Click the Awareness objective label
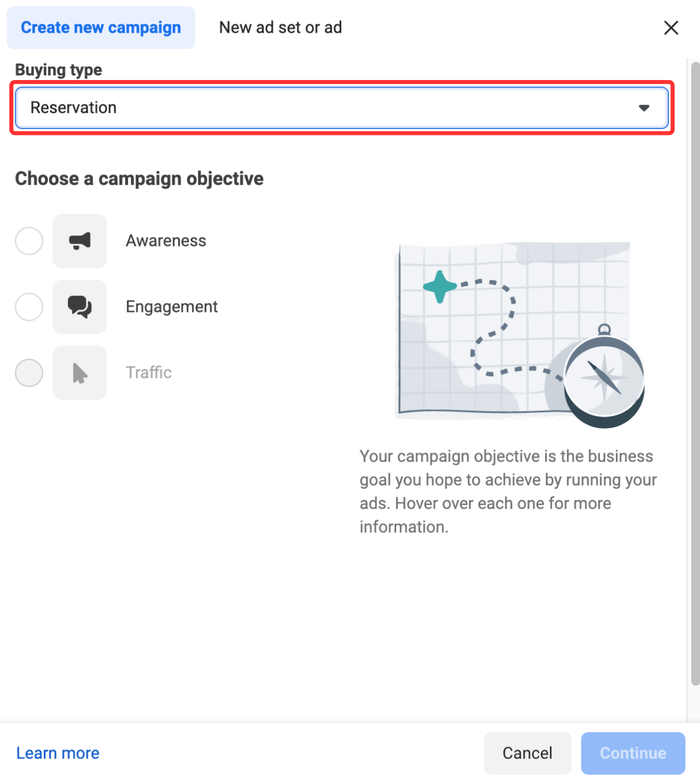Viewport: 700px width, 777px height. tap(166, 241)
